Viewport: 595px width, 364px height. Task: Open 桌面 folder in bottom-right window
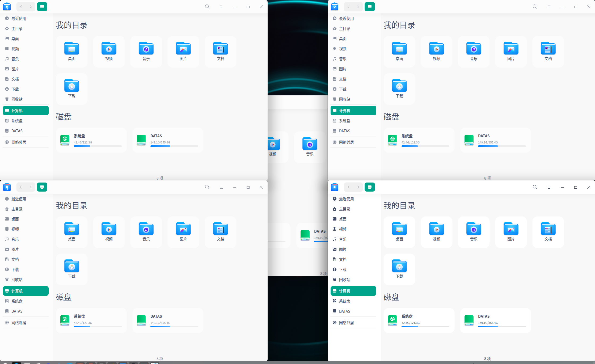[x=399, y=232]
